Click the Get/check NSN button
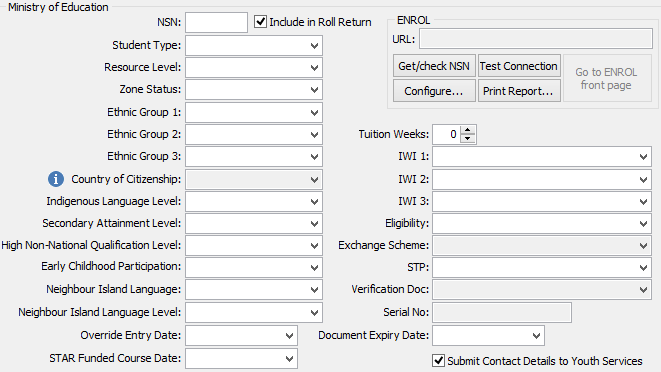The height and width of the screenshot is (372, 661). click(x=434, y=66)
